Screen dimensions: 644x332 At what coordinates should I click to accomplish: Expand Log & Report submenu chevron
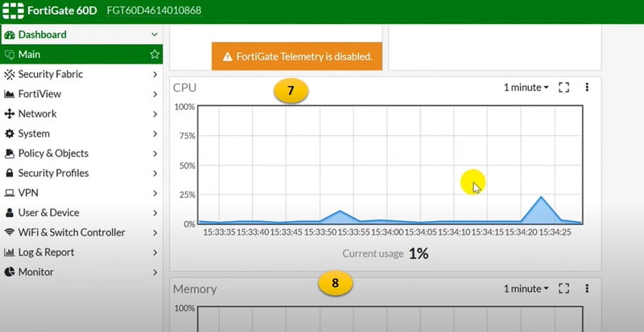click(155, 252)
